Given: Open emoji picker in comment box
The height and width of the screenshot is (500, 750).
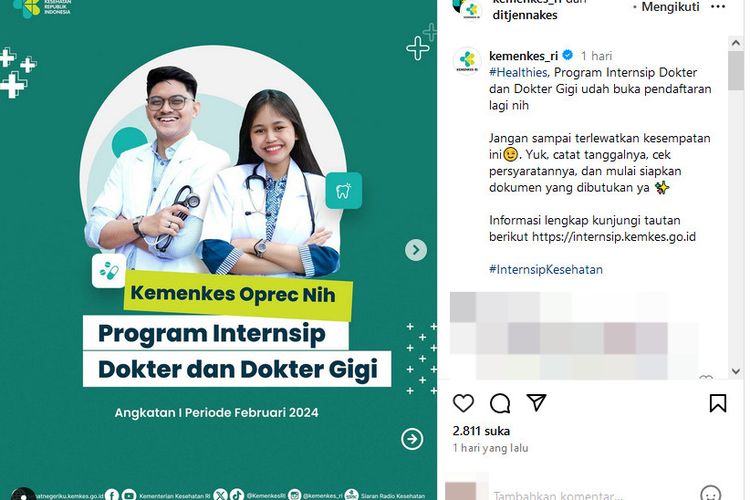Looking at the screenshot, I should [x=710, y=493].
